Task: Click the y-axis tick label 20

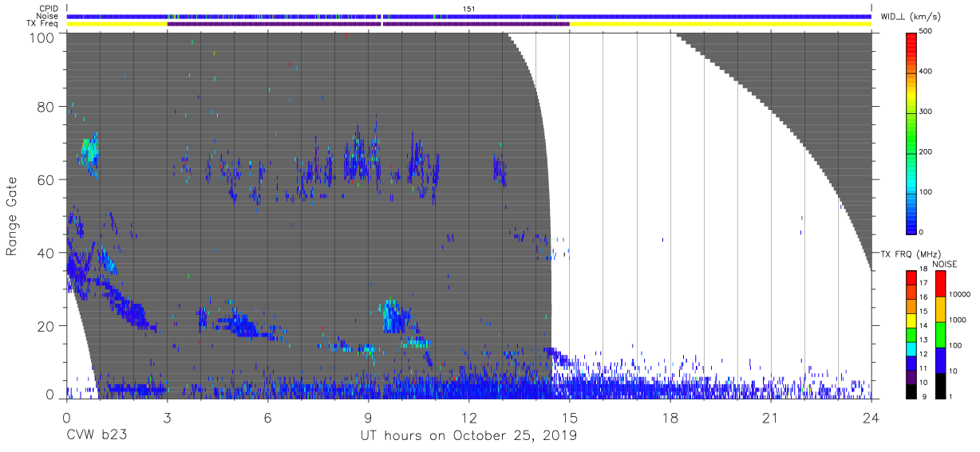Action: tap(47, 326)
